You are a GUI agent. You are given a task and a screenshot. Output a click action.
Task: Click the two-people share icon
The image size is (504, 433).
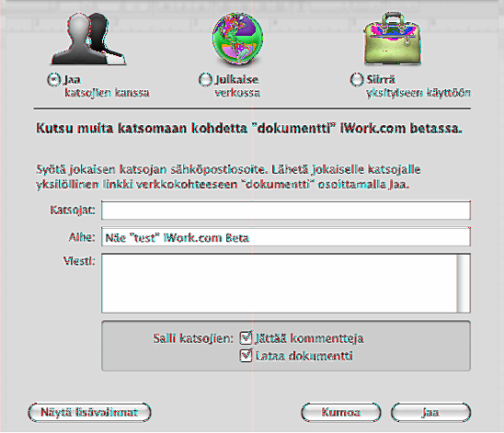(x=87, y=39)
